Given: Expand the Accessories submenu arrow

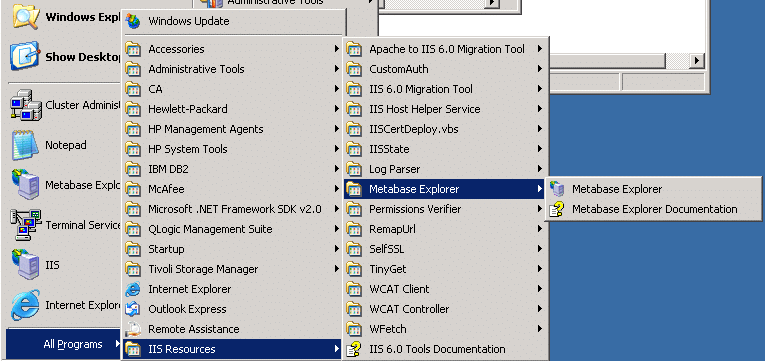Looking at the screenshot, I should [337, 49].
